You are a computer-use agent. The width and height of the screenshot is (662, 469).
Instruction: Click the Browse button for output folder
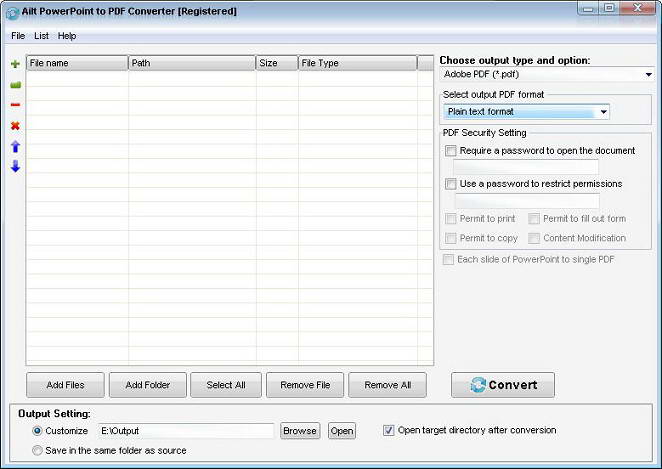tap(299, 431)
